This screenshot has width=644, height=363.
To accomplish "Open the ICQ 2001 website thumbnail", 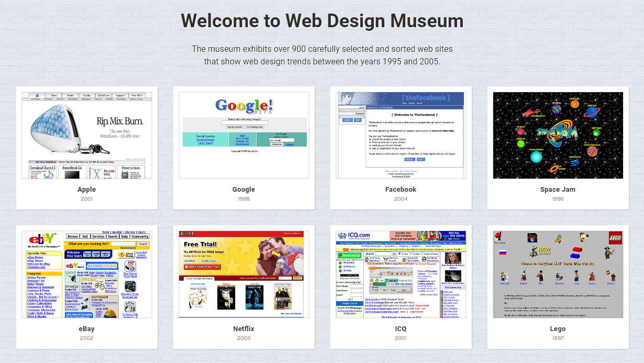I will pyautogui.click(x=401, y=274).
